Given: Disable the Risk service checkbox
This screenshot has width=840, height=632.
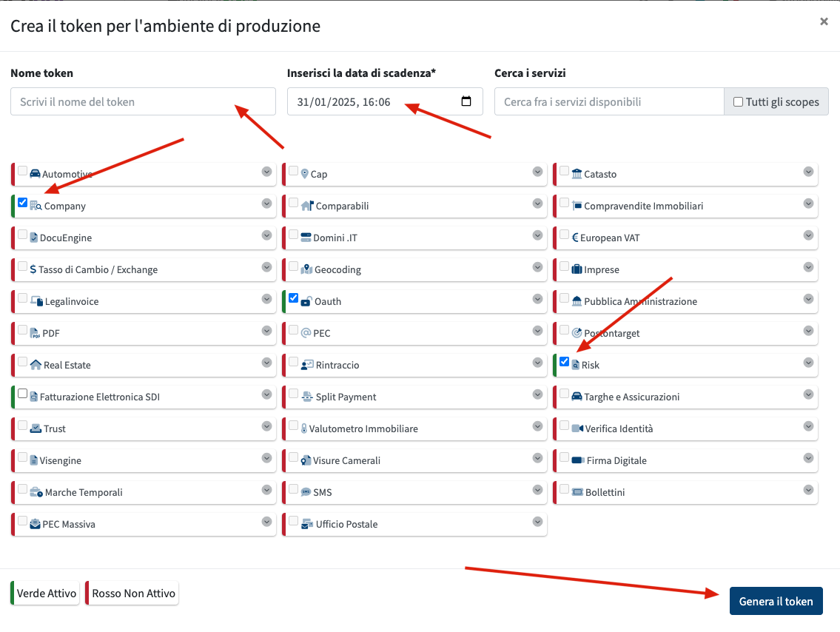Looking at the screenshot, I should tap(565, 362).
